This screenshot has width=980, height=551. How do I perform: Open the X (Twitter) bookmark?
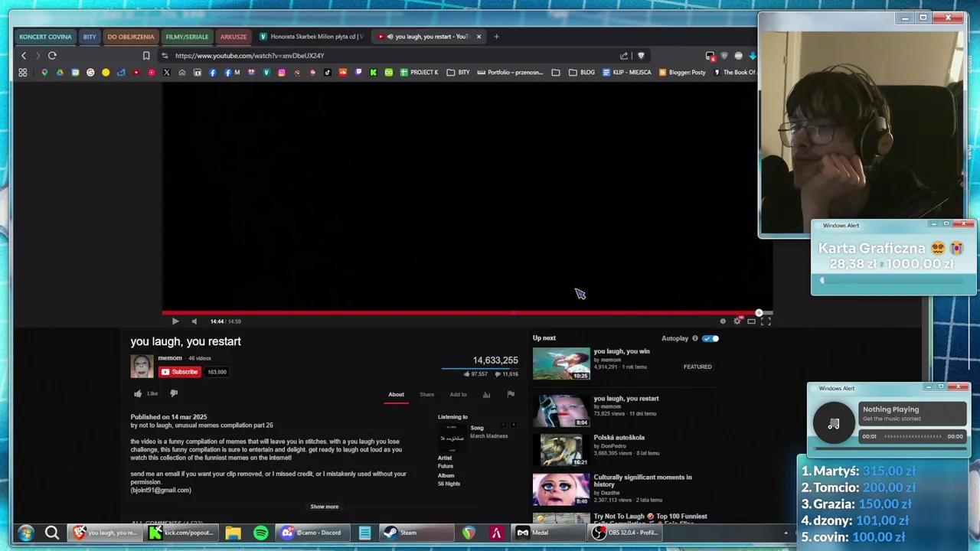point(166,73)
